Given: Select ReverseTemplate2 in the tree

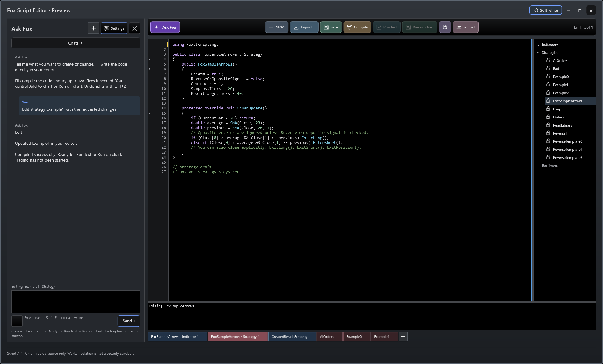Looking at the screenshot, I should pos(567,158).
